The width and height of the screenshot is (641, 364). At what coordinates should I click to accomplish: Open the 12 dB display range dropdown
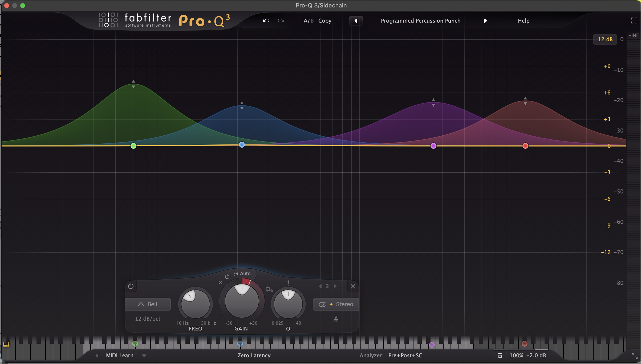point(605,39)
